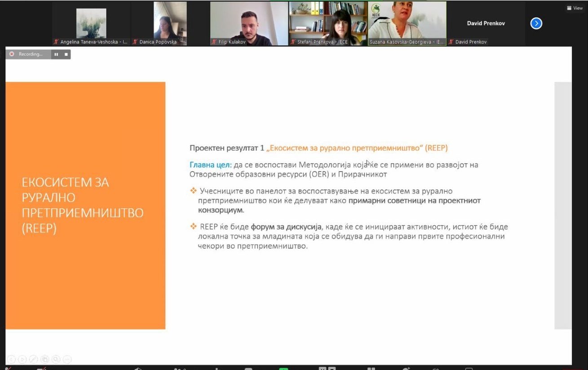
Task: Activate the slideshow zoom magnifier
Action: point(56,359)
